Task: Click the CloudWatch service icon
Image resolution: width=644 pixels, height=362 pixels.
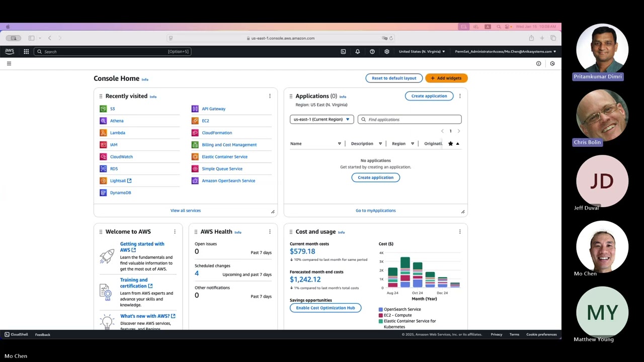Action: [x=103, y=157]
